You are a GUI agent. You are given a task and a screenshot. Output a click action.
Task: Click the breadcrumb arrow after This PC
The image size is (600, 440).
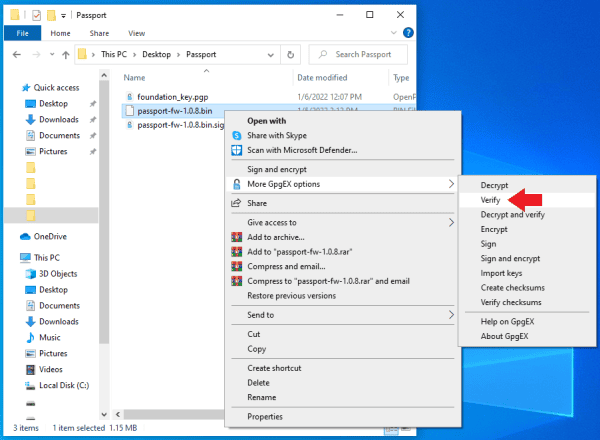point(135,55)
